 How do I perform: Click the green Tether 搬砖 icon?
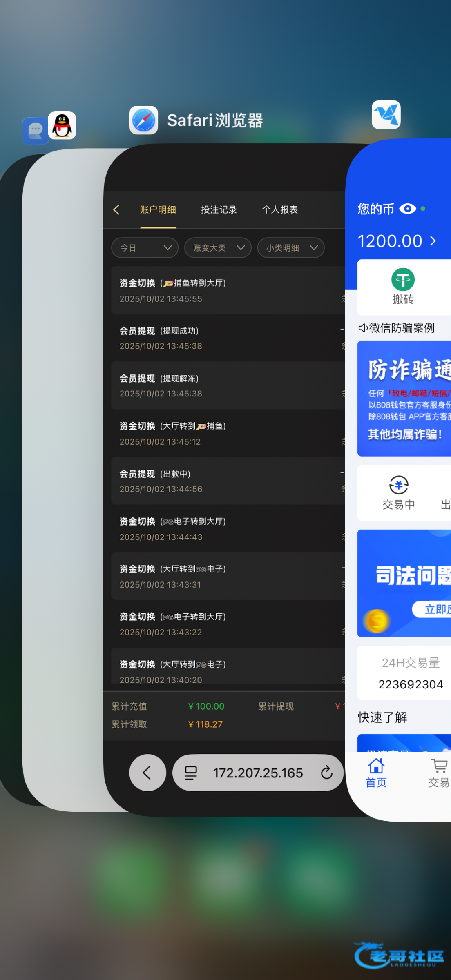click(x=403, y=280)
